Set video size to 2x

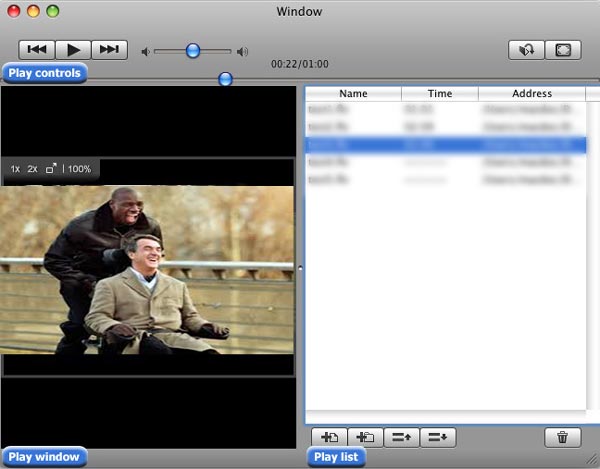[33, 169]
